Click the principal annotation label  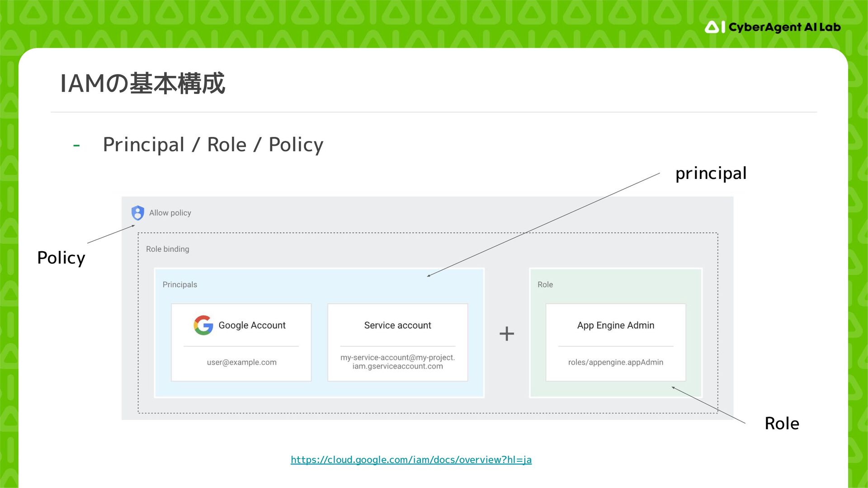711,174
